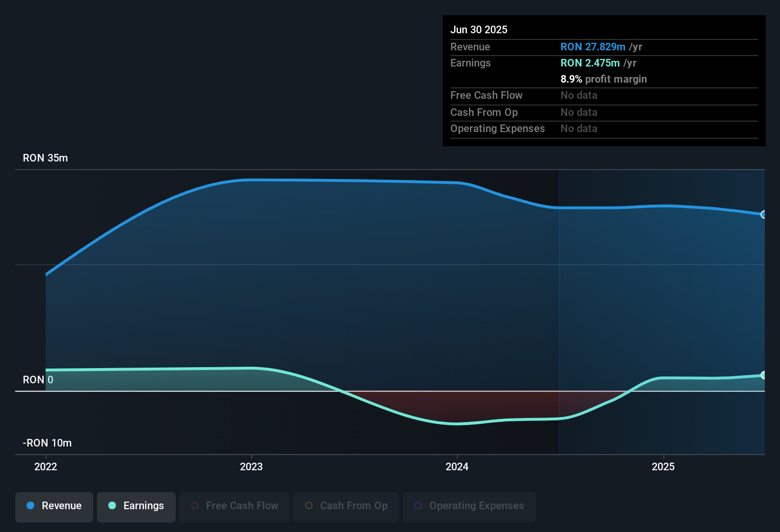
Task: Click the Earnings data point at Jun 2025
Action: [x=764, y=375]
